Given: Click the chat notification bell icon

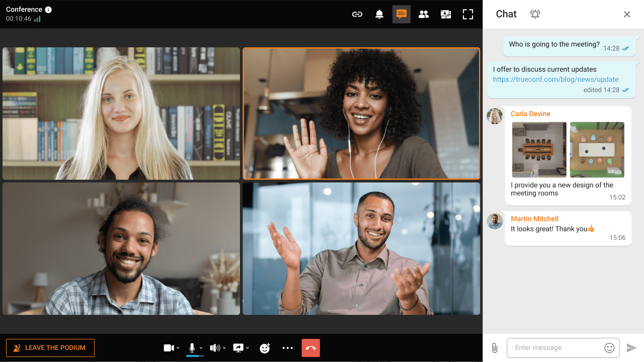Looking at the screenshot, I should tap(535, 14).
